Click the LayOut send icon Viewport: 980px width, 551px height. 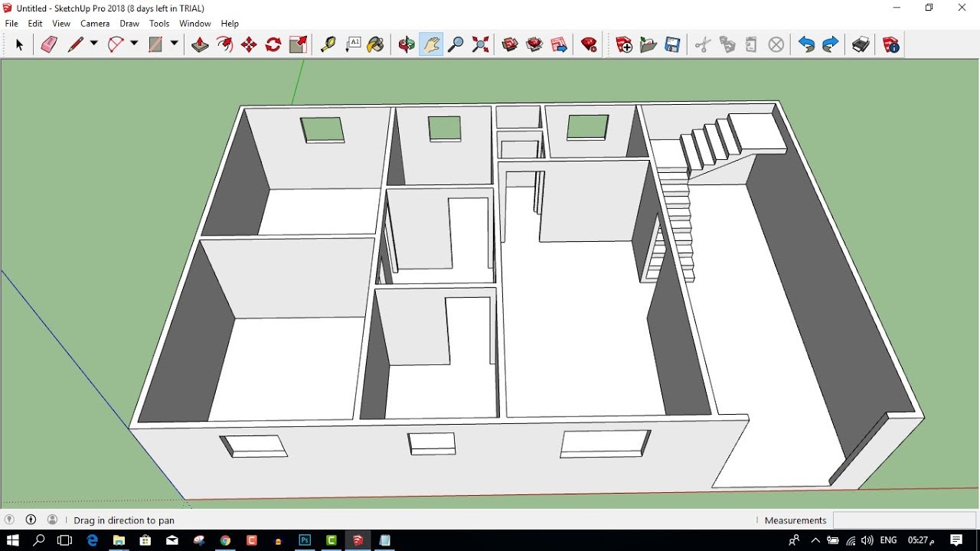click(x=559, y=45)
